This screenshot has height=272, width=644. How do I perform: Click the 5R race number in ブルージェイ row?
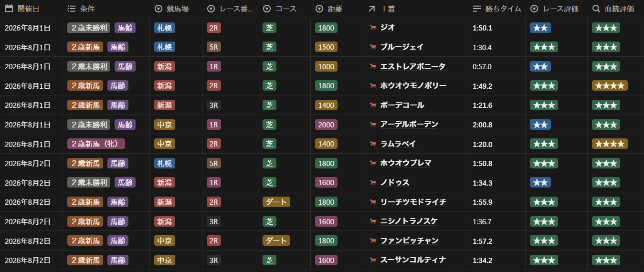(x=214, y=47)
